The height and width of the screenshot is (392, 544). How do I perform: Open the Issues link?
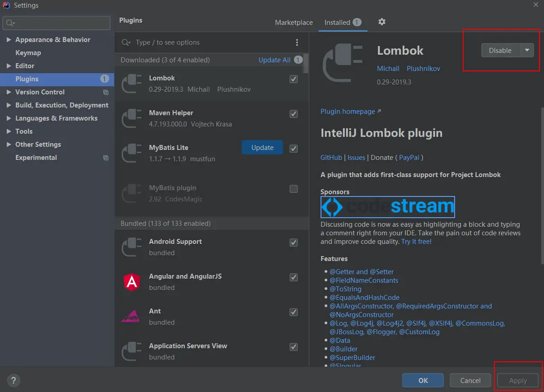pyautogui.click(x=356, y=158)
